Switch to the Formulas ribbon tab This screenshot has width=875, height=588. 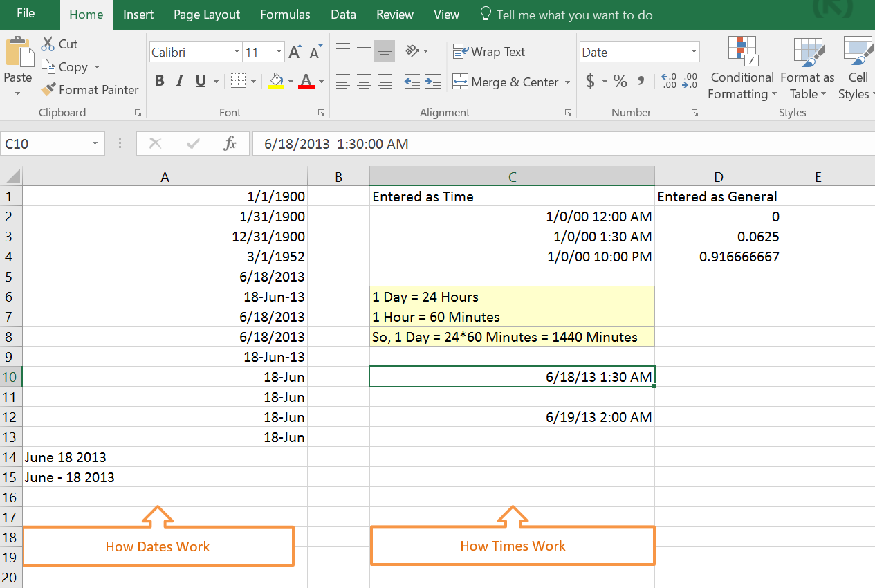click(285, 15)
